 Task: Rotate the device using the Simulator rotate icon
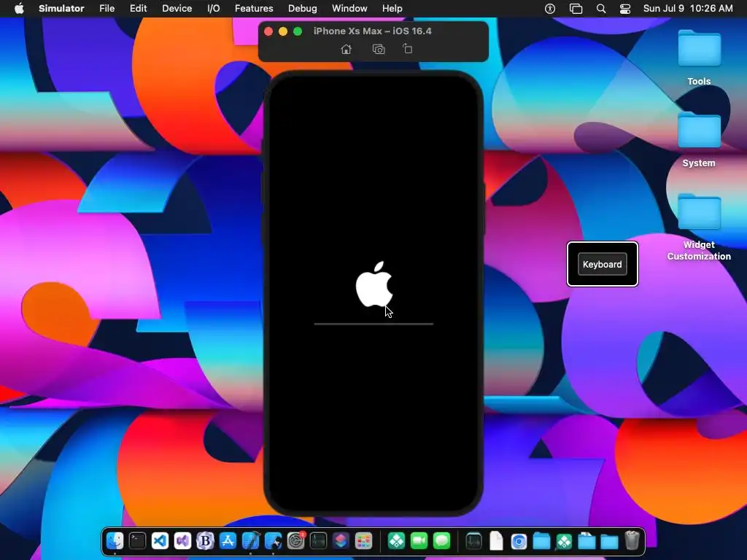coord(407,49)
